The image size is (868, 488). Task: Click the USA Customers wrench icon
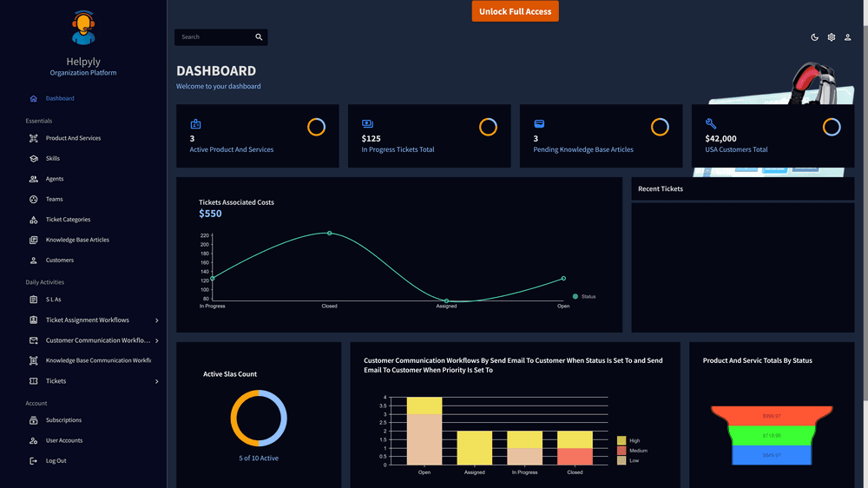tap(711, 124)
